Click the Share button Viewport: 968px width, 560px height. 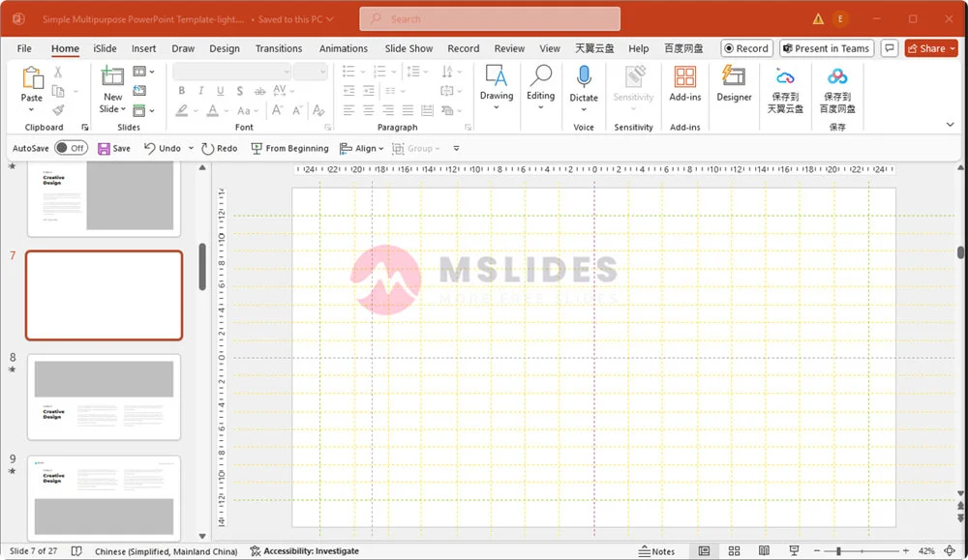click(x=931, y=48)
